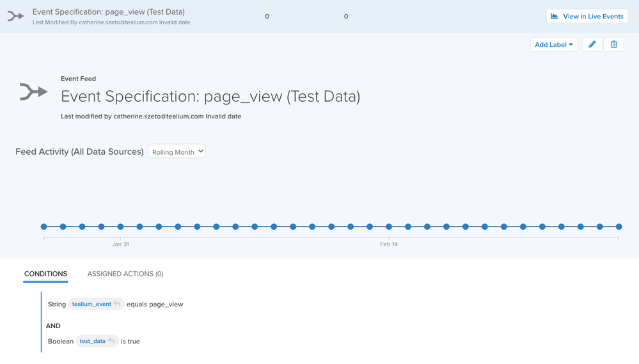Click the collapsed header title Event Specification: page_view
Viewport: 639px width, 364px height.
[108, 12]
